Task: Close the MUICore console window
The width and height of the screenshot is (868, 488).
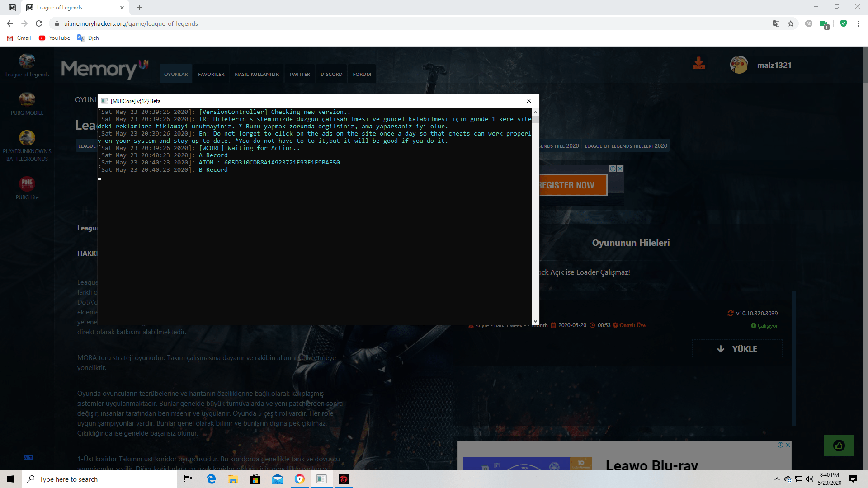Action: (529, 101)
